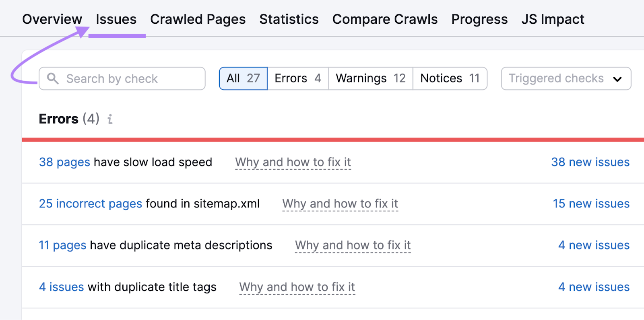Open 25 incorrect pages in sitemap.xml
The image size is (644, 320).
coord(90,204)
